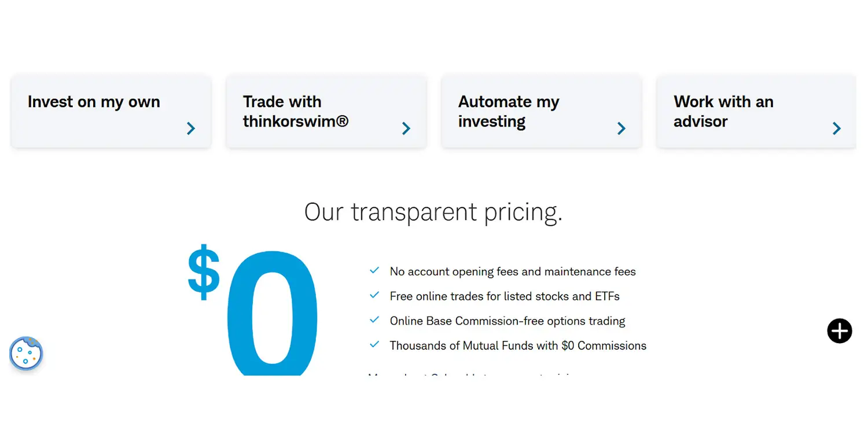Click "Free online trades for listed stocks" text
This screenshot has height=434, width=868.
[x=505, y=295]
